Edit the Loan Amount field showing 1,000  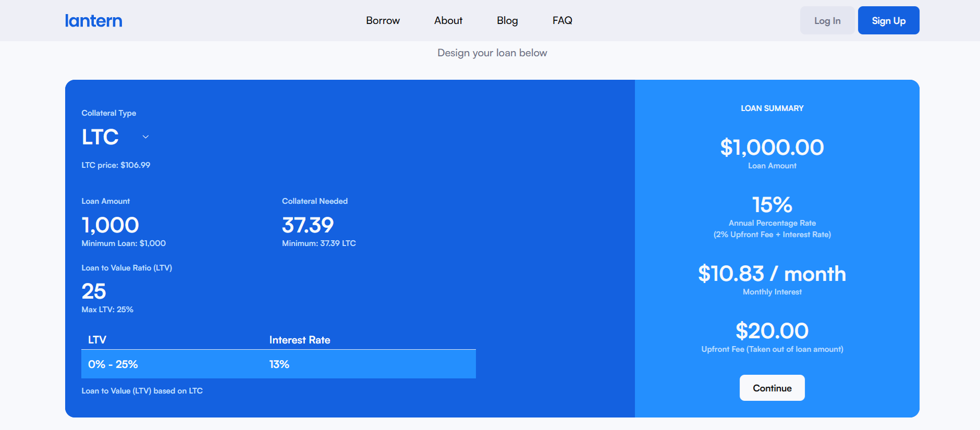tap(111, 225)
